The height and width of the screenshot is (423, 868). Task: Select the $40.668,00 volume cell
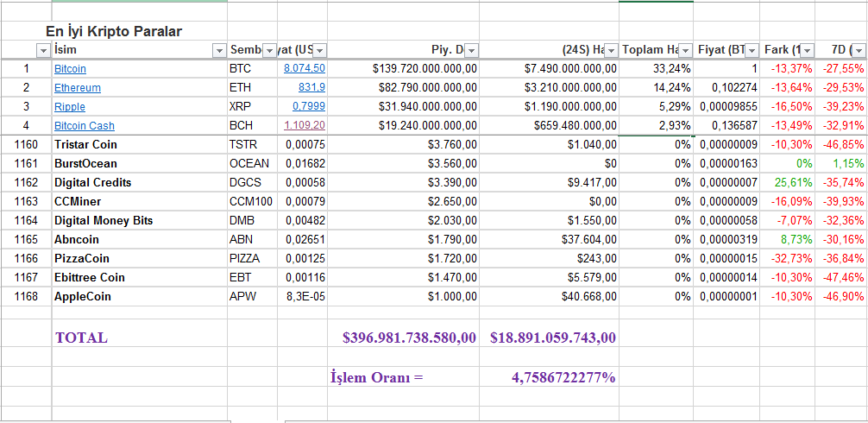549,296
